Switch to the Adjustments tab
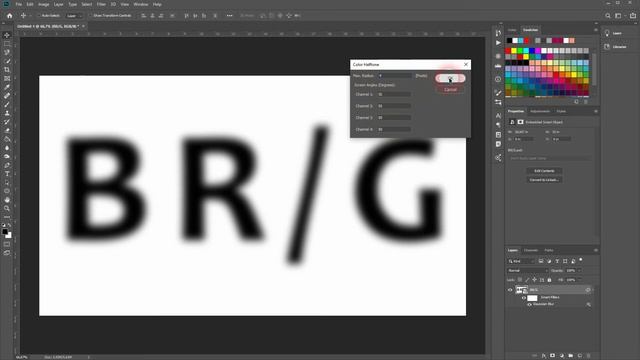This screenshot has height=360, width=640. pos(540,111)
